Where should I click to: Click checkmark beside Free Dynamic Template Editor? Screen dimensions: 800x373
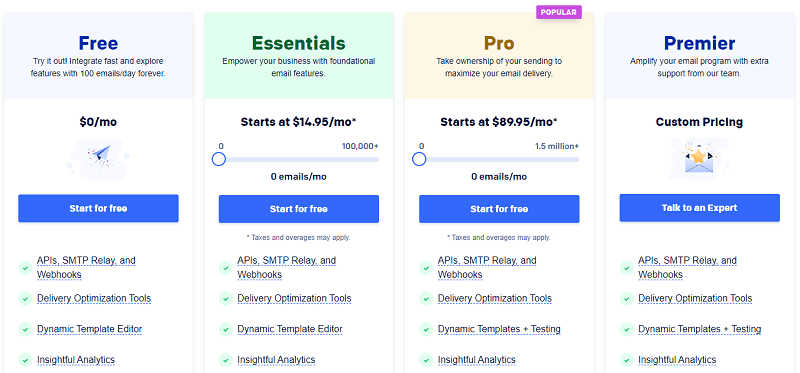click(25, 329)
